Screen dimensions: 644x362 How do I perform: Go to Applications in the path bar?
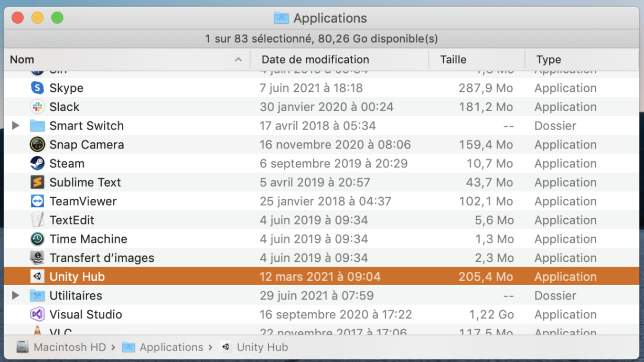171,347
